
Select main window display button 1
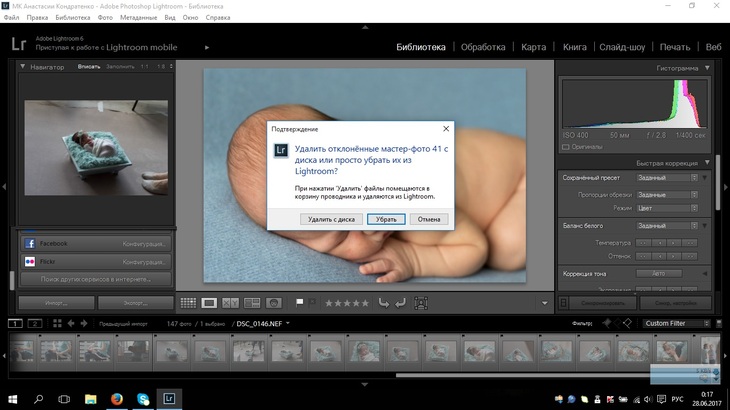click(x=15, y=323)
